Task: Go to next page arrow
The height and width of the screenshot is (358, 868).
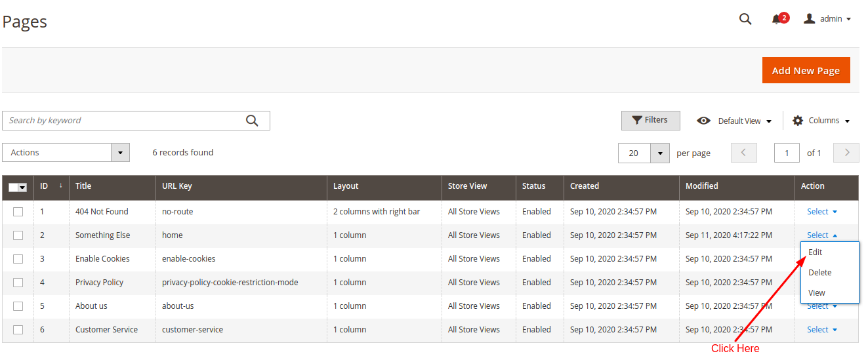Action: coord(846,153)
